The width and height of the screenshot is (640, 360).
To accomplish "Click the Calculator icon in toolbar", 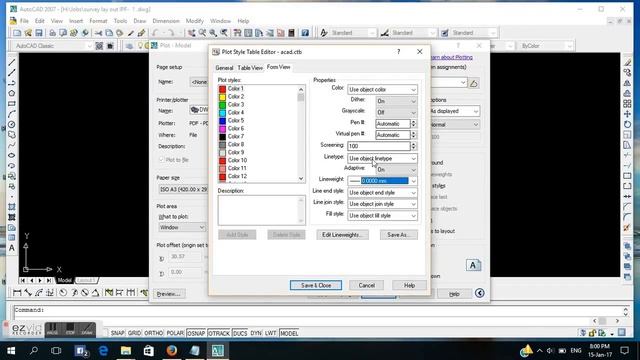I will pos(291,33).
